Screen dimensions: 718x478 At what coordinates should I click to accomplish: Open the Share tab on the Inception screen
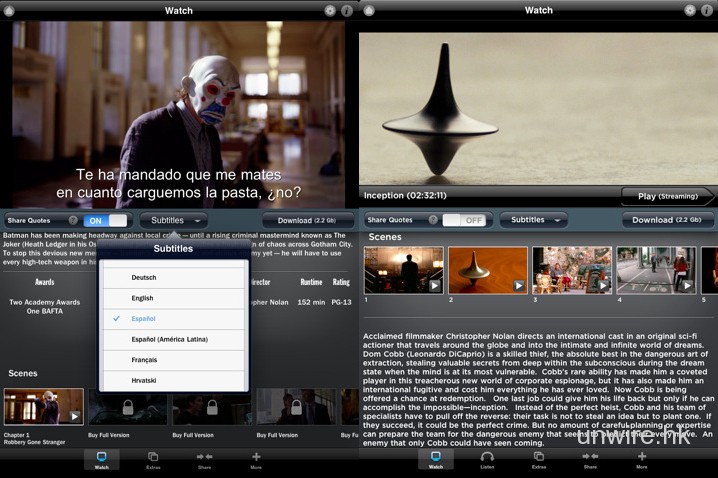click(x=590, y=460)
